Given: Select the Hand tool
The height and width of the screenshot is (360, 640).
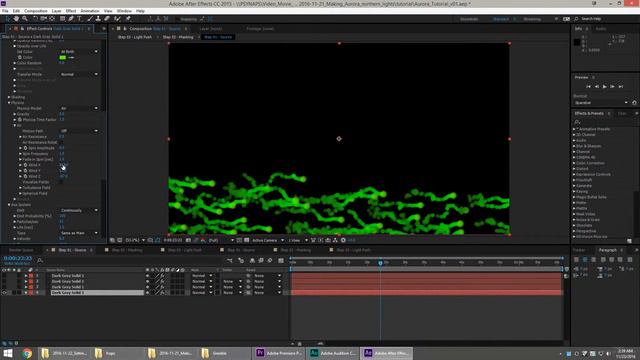Looking at the screenshot, I should pos(16,19).
